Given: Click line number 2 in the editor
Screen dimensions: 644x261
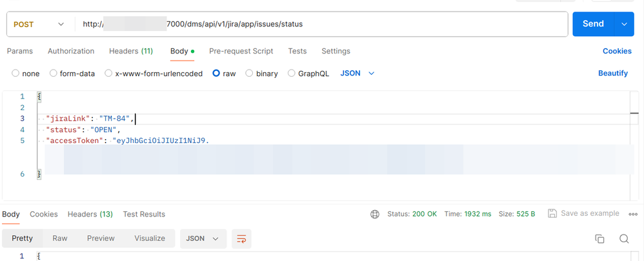Looking at the screenshot, I should pyautogui.click(x=22, y=108).
